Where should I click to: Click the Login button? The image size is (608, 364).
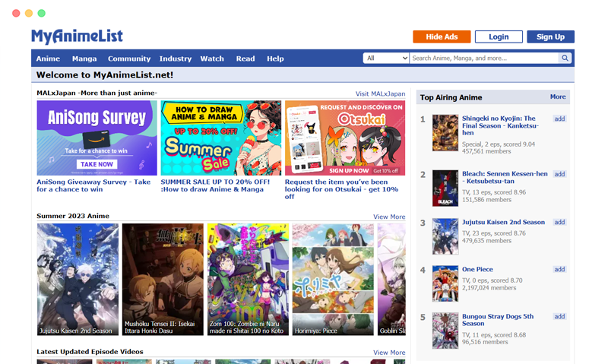pos(499,36)
